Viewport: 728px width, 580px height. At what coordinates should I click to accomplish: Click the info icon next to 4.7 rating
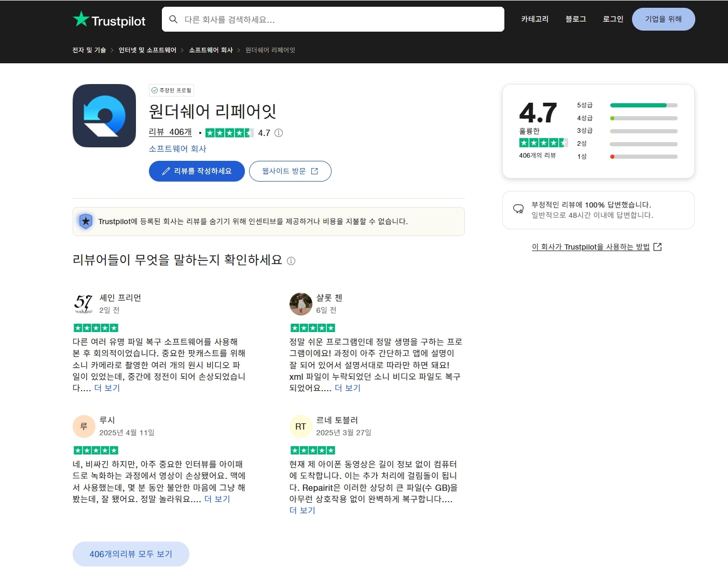pyautogui.click(x=279, y=133)
